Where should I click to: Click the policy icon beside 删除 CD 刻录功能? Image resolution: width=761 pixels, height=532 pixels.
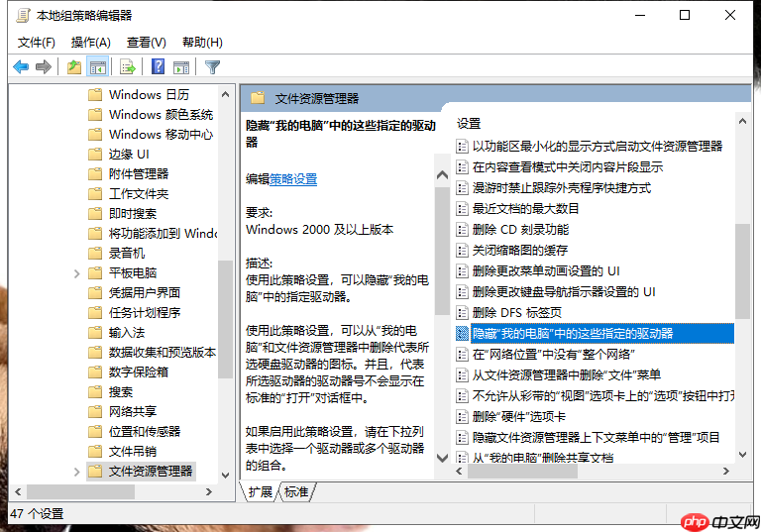(462, 230)
